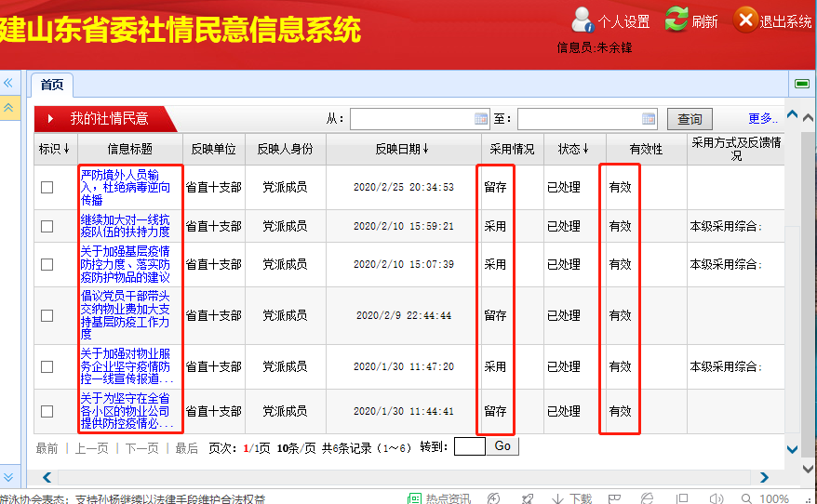Sort by 反映日期 column header
Screen dimensions: 817x504
(402, 149)
